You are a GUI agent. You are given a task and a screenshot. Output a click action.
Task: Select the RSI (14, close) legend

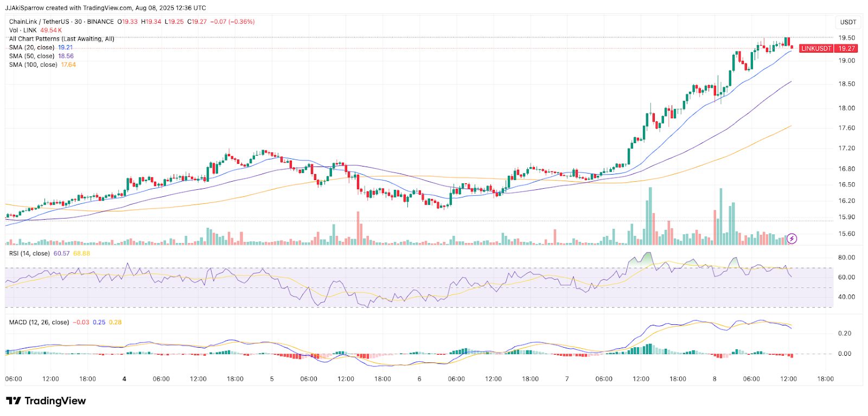(29, 253)
